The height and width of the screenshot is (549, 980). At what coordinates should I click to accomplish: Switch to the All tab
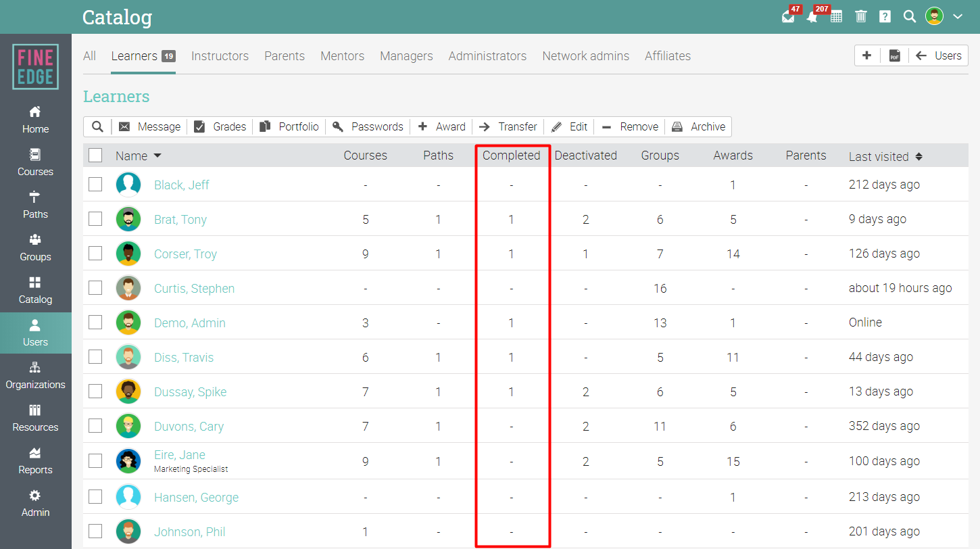90,56
